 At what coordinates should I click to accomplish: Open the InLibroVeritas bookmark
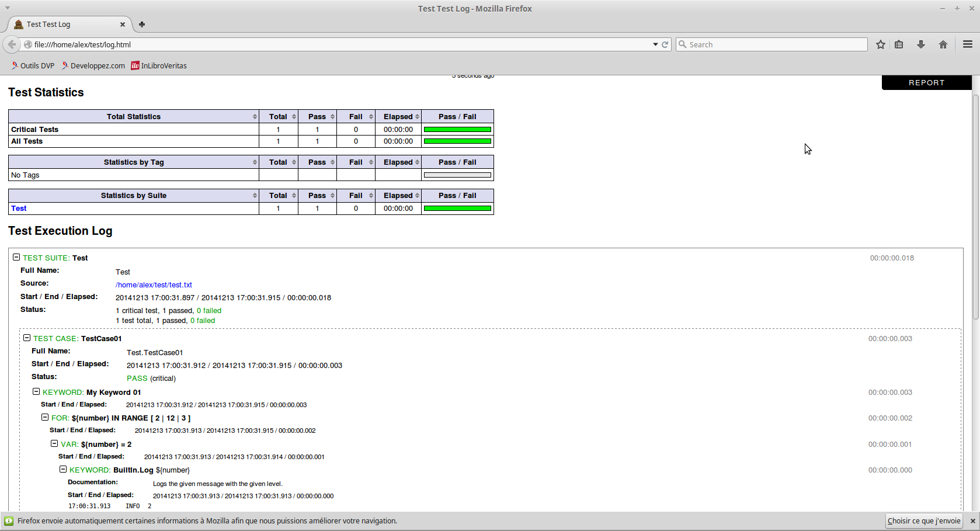click(x=159, y=65)
